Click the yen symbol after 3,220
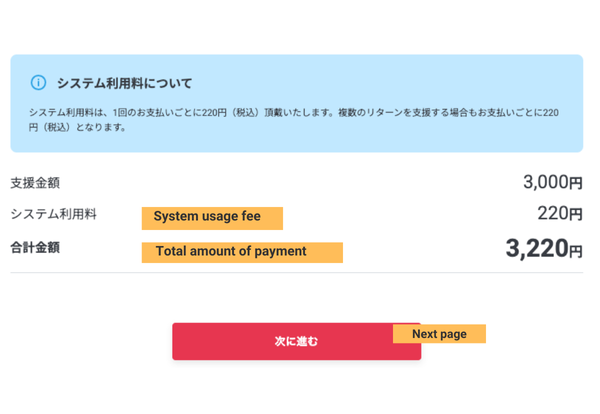Viewport: 600px width, 414px height. pyautogui.click(x=576, y=252)
